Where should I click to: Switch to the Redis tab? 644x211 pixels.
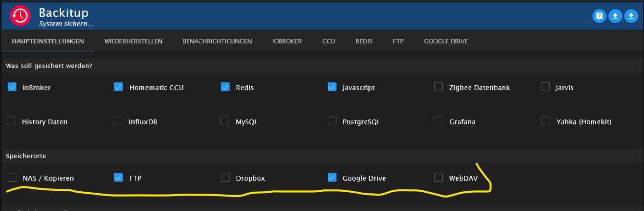click(x=364, y=41)
